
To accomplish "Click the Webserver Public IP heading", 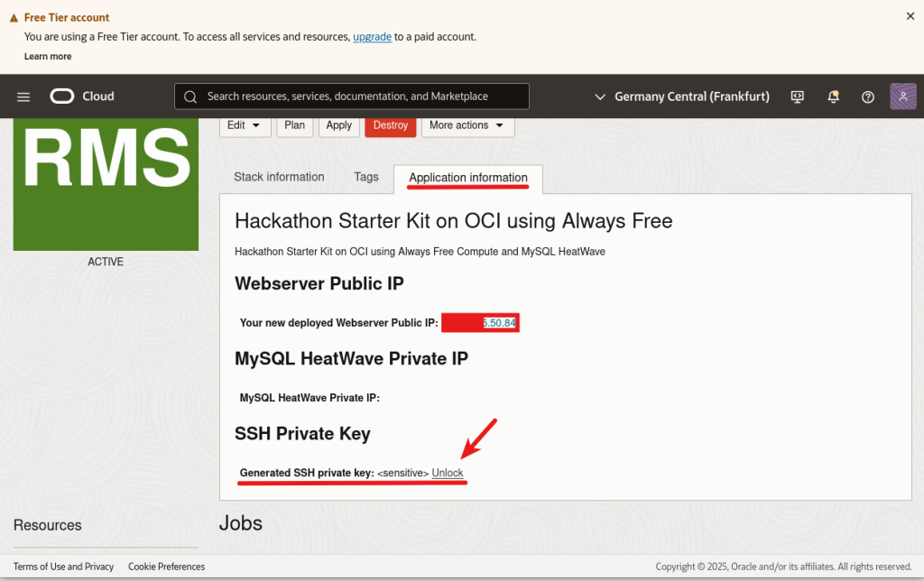I will tap(319, 283).
